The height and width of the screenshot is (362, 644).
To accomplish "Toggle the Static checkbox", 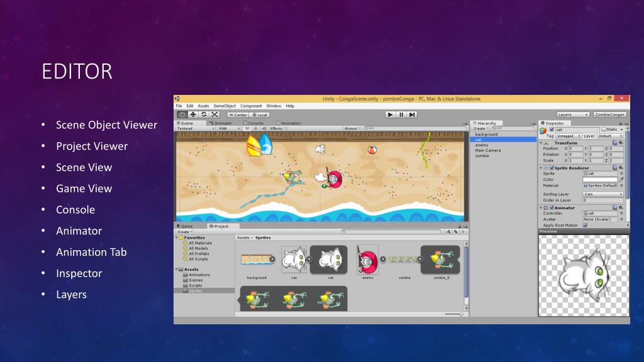I will click(x=604, y=129).
